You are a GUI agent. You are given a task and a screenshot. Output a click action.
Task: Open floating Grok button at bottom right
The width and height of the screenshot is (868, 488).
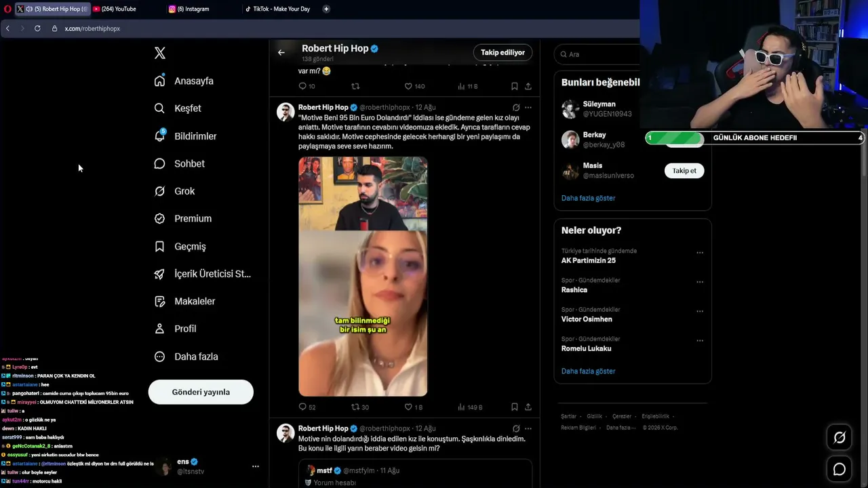840,438
